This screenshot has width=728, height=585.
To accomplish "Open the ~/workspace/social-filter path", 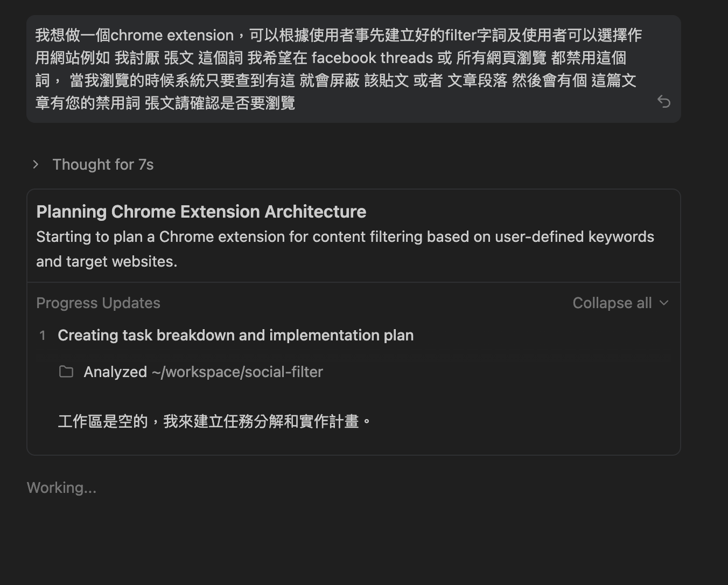I will (237, 372).
